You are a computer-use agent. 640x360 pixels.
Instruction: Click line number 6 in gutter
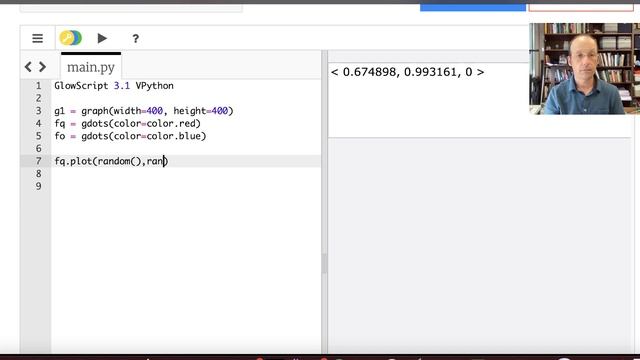(38, 148)
